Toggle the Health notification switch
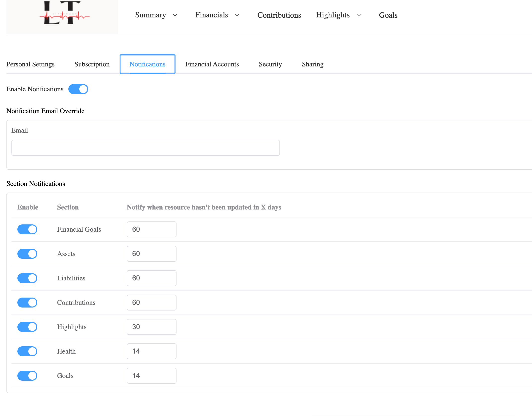 coord(27,351)
